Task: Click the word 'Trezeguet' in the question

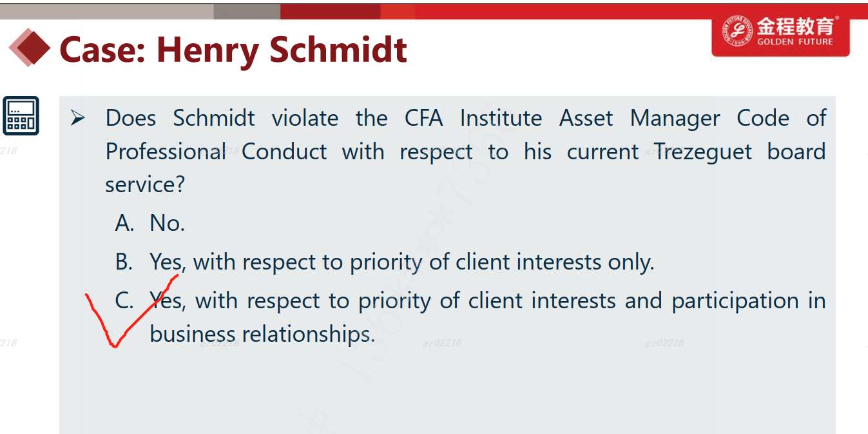Action: 703,152
